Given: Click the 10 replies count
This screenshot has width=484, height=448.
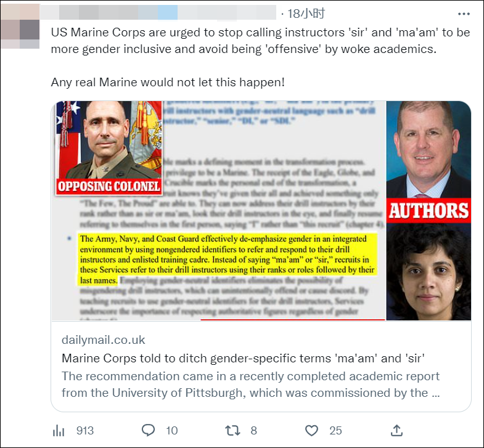Looking at the screenshot, I should (171, 430).
